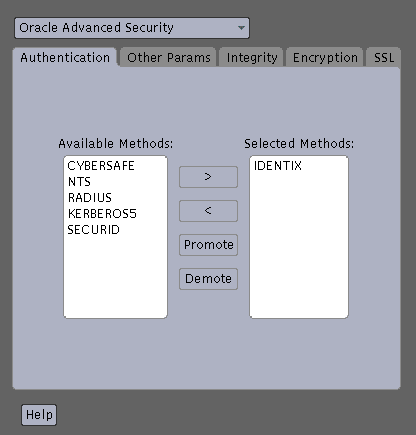Go to the Encryption tab
This screenshot has height=435, width=416.
[x=325, y=58]
